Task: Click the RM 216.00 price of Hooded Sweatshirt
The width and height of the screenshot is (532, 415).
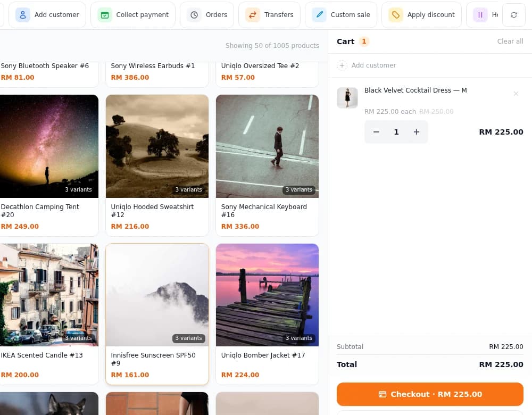Action: pyautogui.click(x=130, y=226)
